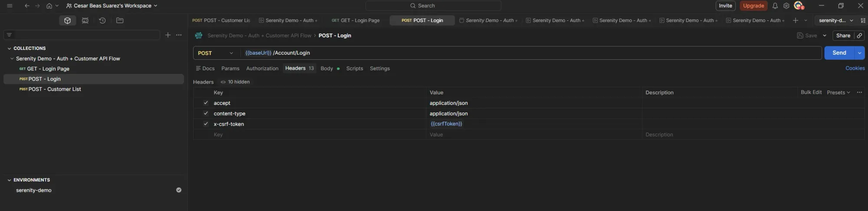Add a new request tab with plus
The height and width of the screenshot is (211, 868).
[x=796, y=20]
